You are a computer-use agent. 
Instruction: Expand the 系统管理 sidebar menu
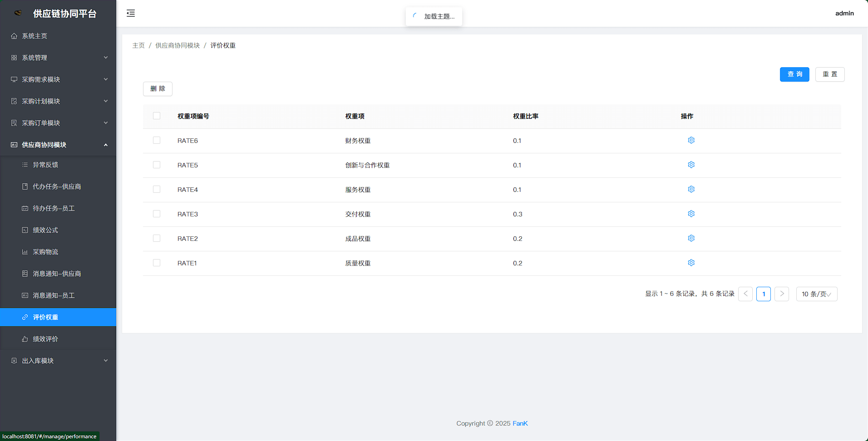tap(58, 58)
